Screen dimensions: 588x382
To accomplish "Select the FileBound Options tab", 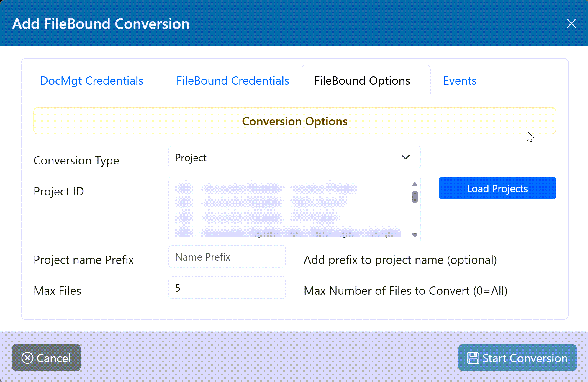I will (x=362, y=81).
